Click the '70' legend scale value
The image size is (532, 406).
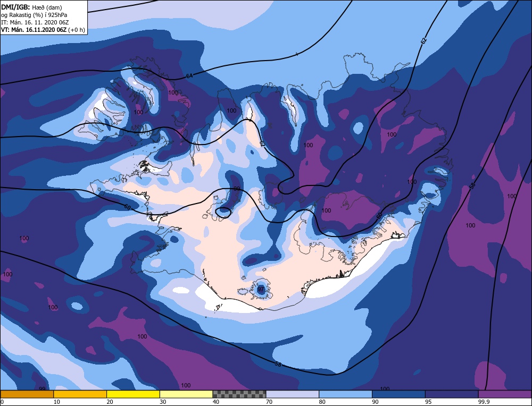269,402
